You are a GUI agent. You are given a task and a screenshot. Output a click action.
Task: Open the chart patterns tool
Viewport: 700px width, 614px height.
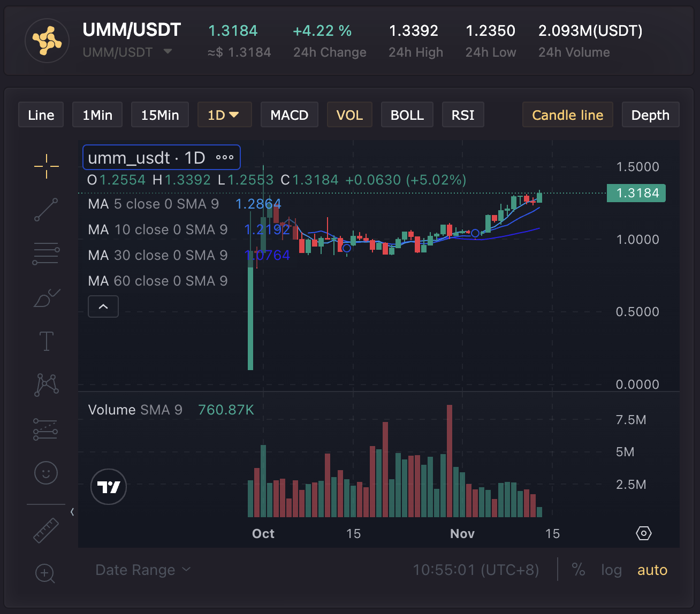(x=47, y=385)
